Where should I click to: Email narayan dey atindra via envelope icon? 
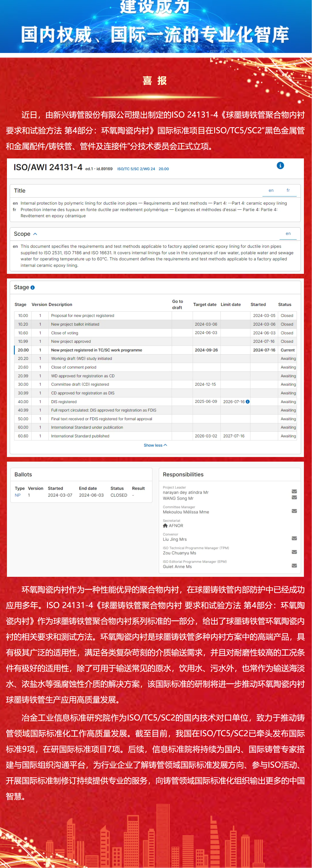pos(294,492)
